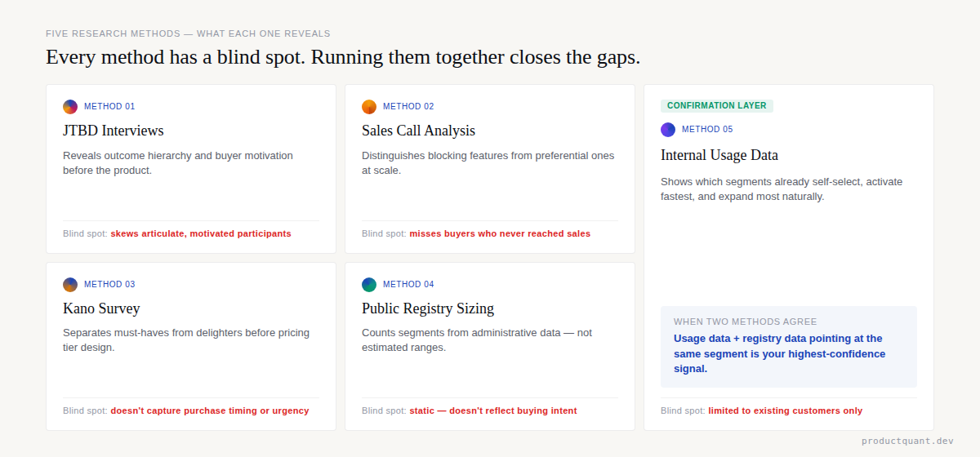Click the productquant.dev link
Viewport: 980px width, 457px height.
click(x=907, y=441)
